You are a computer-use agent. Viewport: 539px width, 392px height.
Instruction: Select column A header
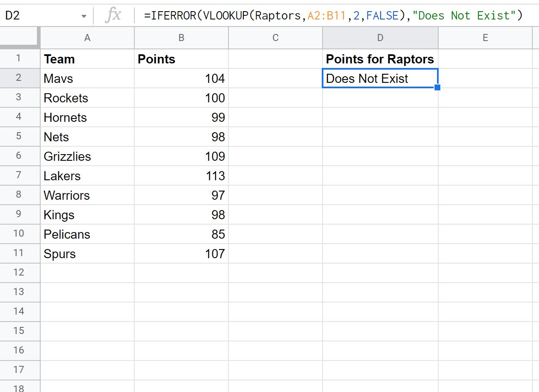pos(87,38)
